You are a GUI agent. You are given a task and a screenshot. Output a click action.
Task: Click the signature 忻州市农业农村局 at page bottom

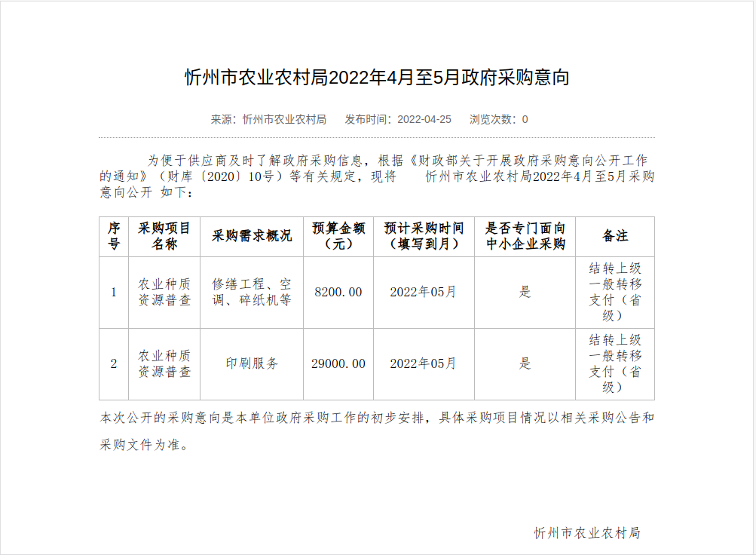point(587,533)
